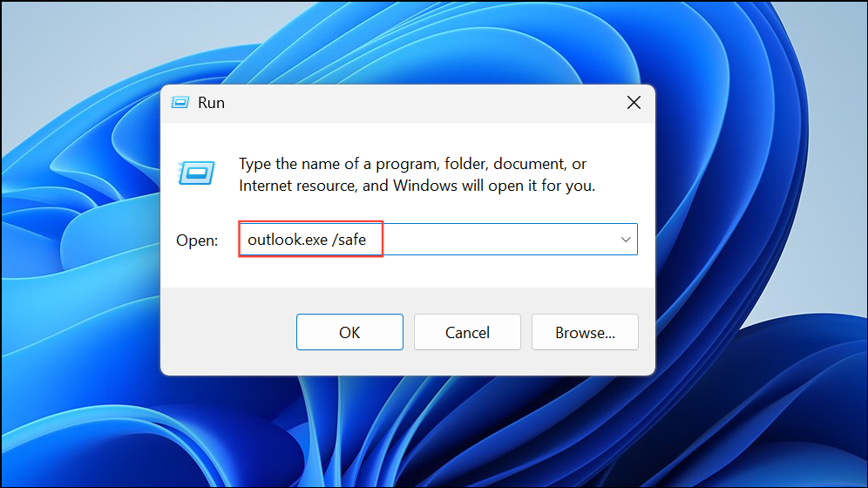This screenshot has height=488, width=868.
Task: Place cursor in outlook.exe /safe text
Action: 307,240
